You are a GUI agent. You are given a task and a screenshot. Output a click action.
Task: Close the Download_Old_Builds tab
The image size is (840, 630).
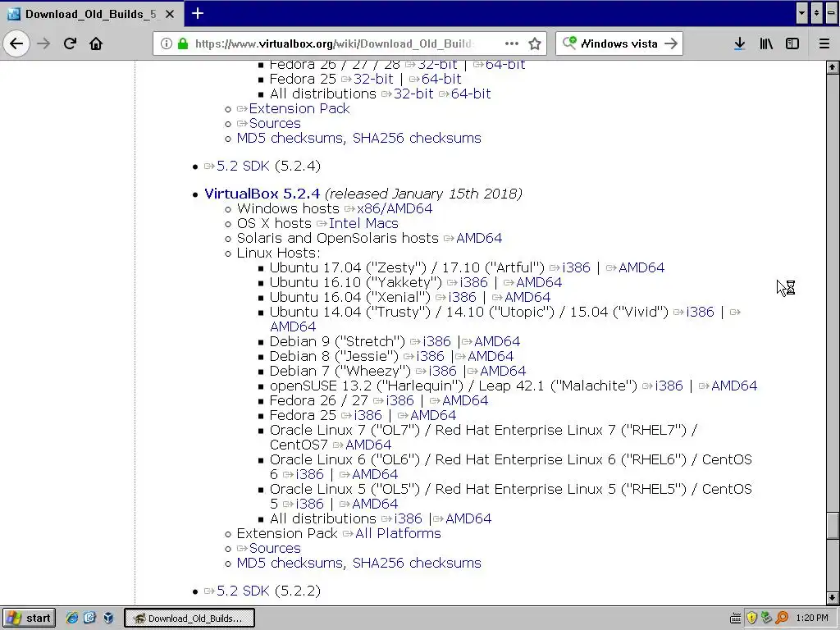point(170,14)
